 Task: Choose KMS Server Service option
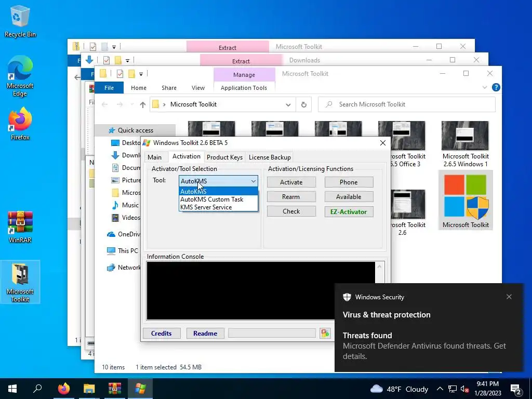click(218, 207)
